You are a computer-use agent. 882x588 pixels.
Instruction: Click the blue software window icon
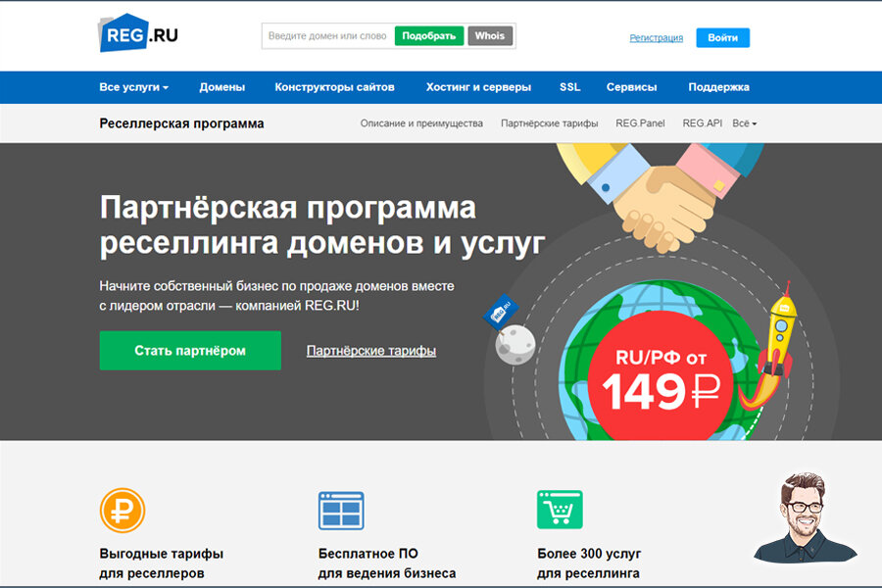pos(341,511)
